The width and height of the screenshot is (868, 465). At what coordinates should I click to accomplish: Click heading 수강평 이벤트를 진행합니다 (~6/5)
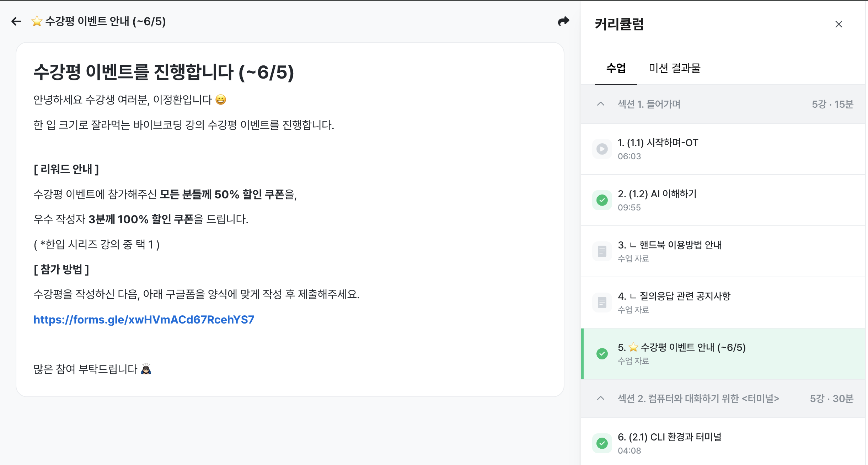pos(164,72)
